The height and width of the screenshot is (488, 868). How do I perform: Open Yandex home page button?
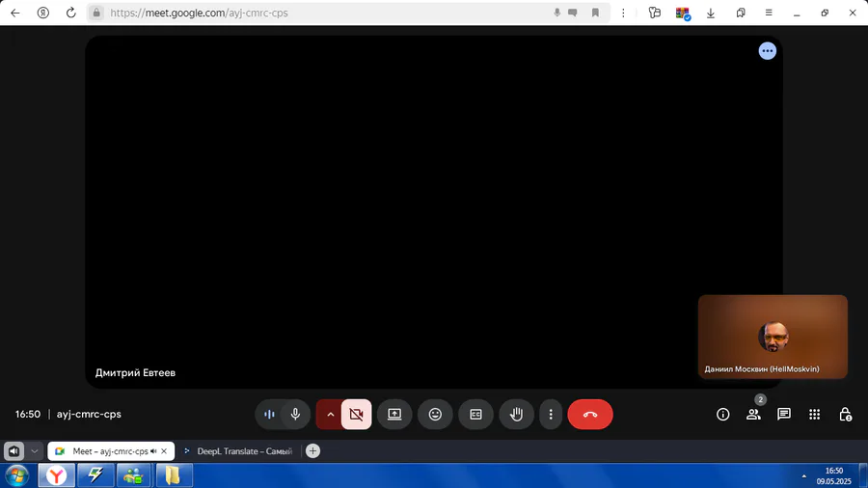coord(43,13)
